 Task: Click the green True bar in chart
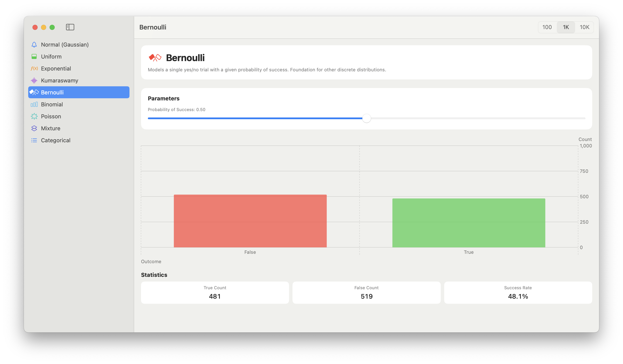click(x=469, y=223)
